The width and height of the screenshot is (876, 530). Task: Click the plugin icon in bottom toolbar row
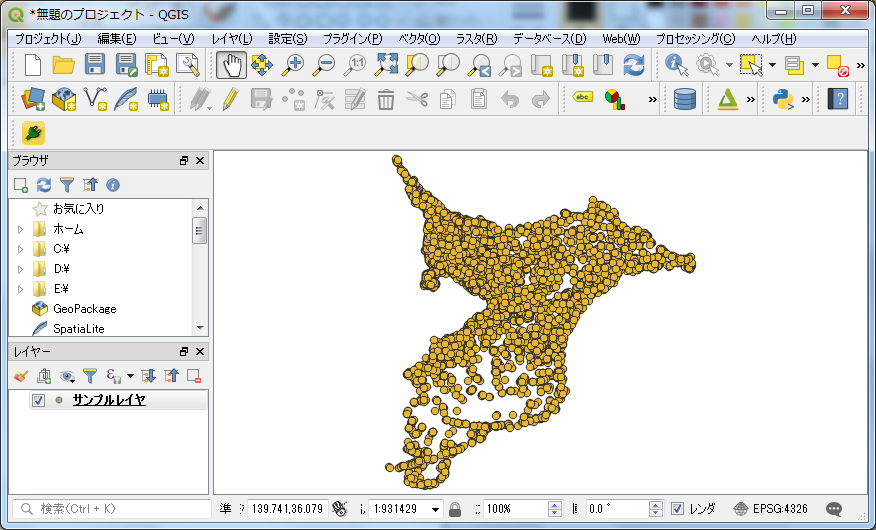tap(33, 133)
